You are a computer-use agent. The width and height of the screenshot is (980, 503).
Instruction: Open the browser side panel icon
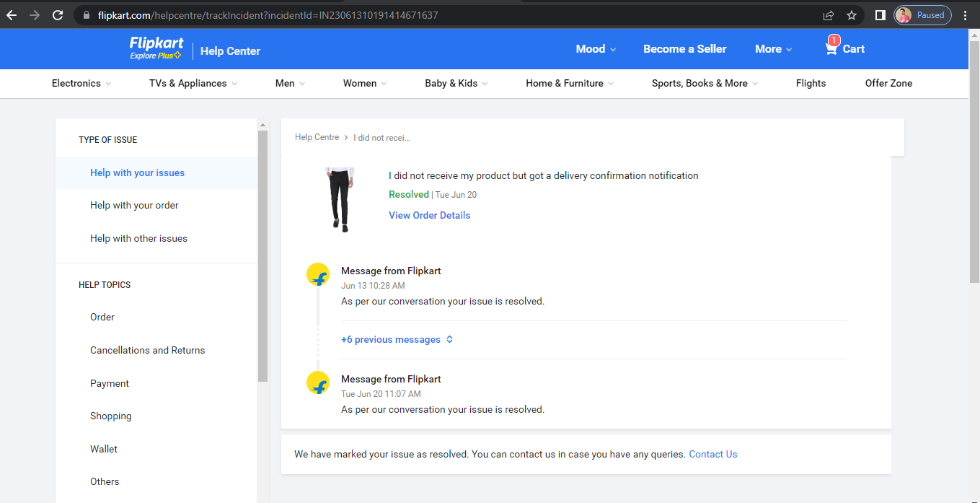(880, 15)
